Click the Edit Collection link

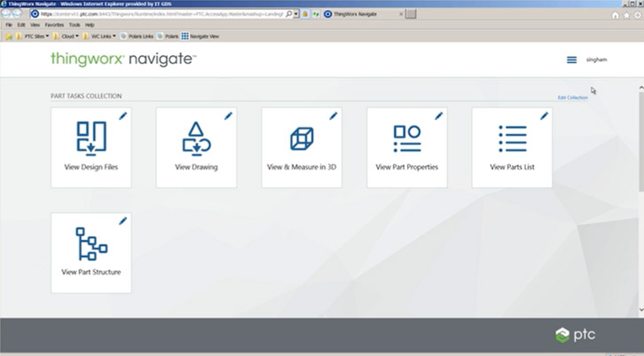(572, 98)
